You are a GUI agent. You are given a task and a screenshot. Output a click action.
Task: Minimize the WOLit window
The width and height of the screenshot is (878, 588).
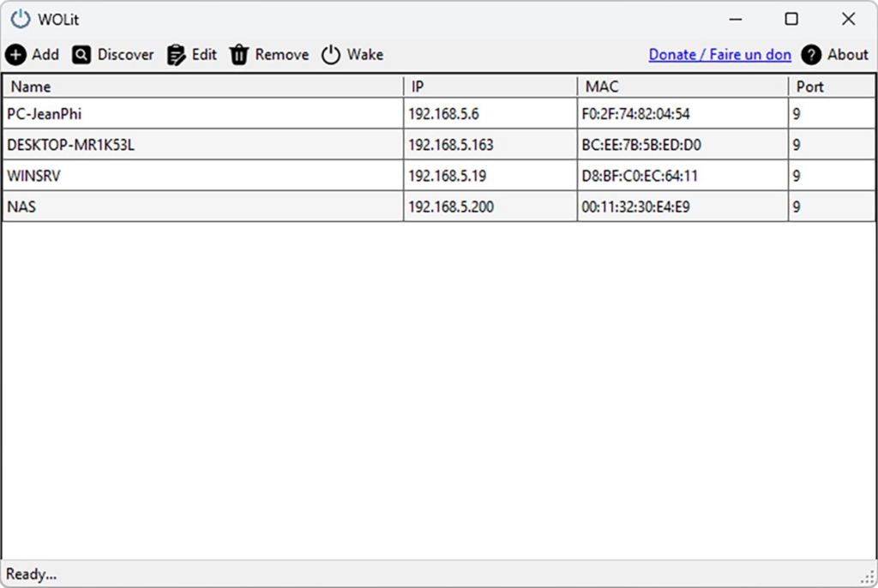point(736,19)
